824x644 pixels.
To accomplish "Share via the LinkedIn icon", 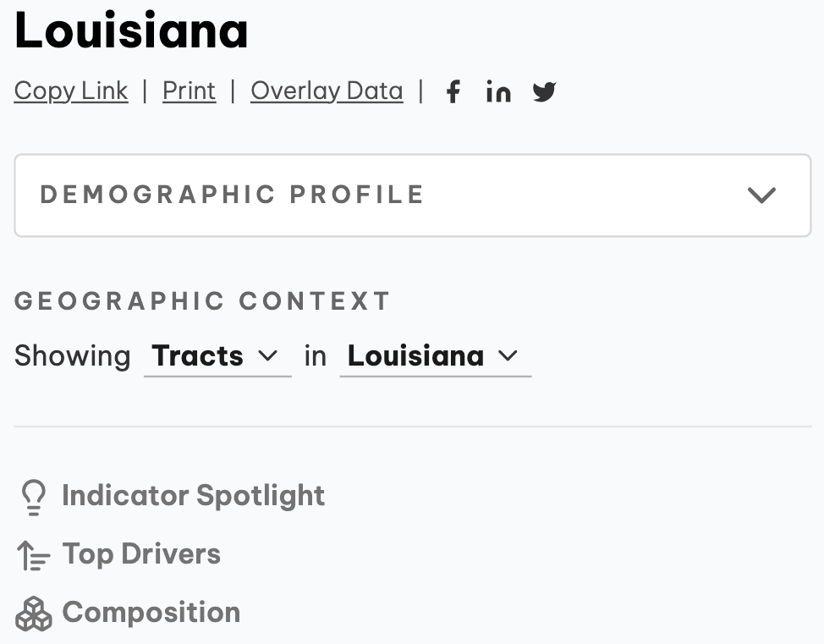I will pyautogui.click(x=498, y=91).
